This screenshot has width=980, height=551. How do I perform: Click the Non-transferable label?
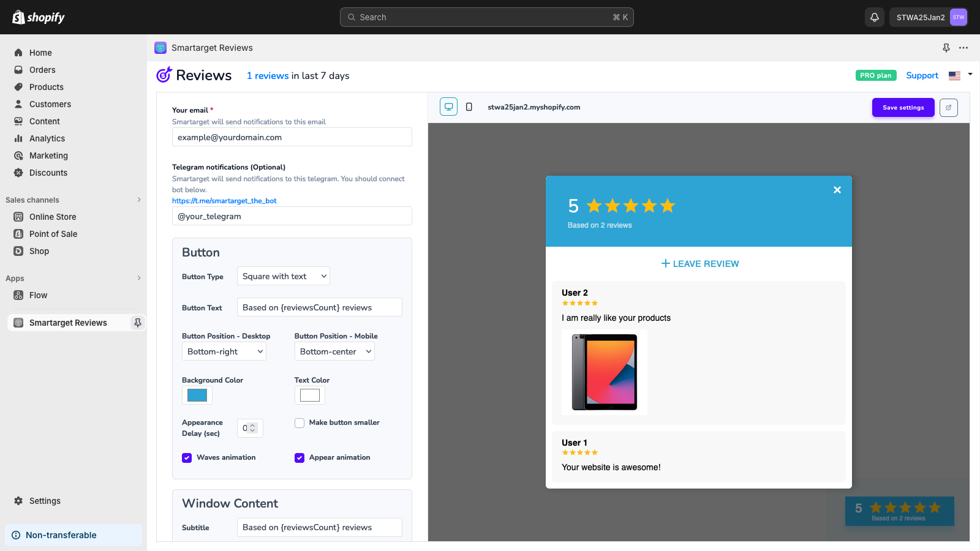coord(61,535)
